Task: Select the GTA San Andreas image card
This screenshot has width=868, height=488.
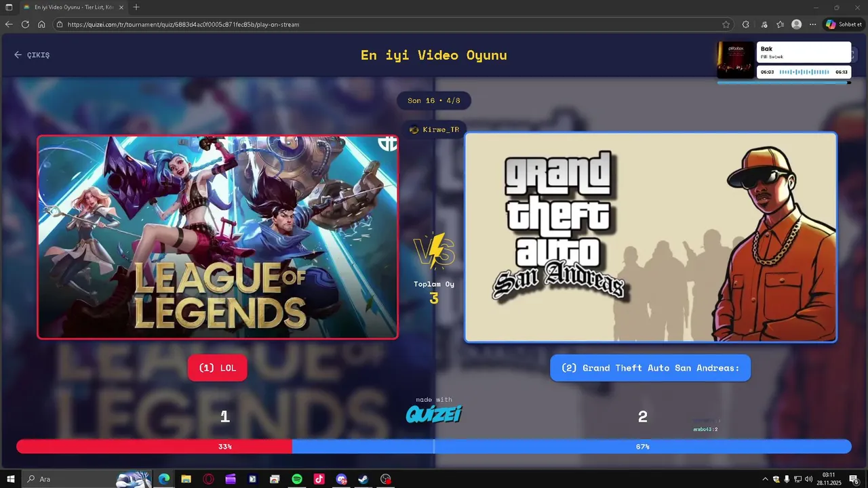Action: [x=651, y=237]
